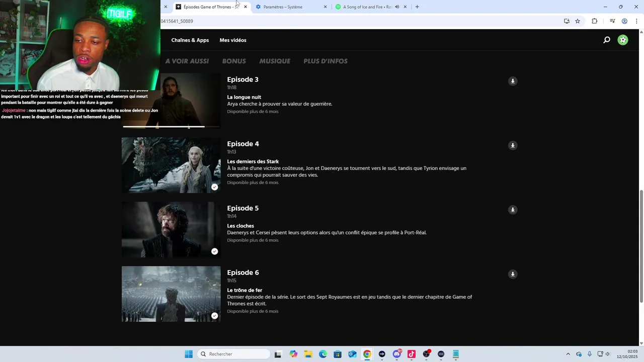Open Outlook from the taskbar
Viewport: 644px width, 362px height.
pyautogui.click(x=352, y=354)
